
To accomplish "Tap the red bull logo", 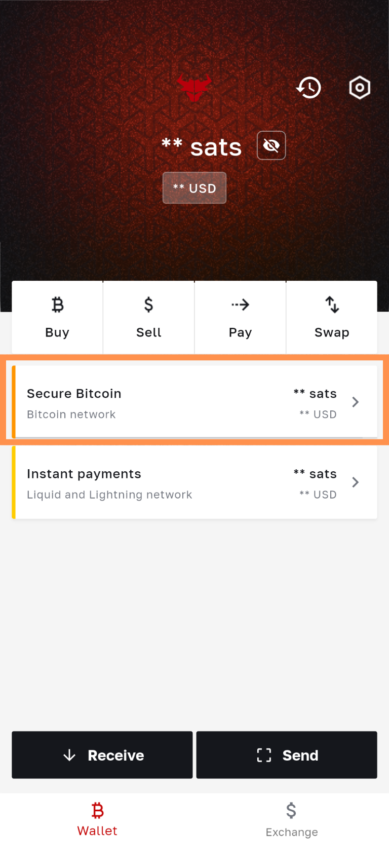I will point(194,87).
